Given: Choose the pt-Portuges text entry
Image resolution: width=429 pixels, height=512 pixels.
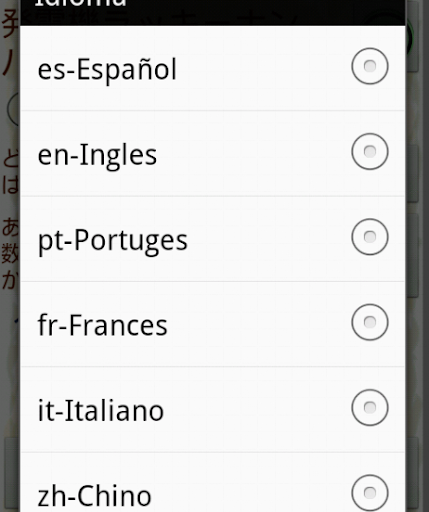Looking at the screenshot, I should coord(113,241).
